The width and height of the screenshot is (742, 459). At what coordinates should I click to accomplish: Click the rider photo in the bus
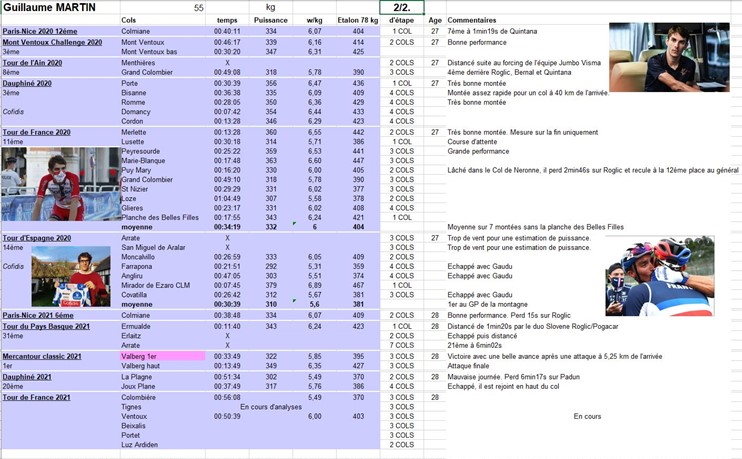(x=669, y=57)
